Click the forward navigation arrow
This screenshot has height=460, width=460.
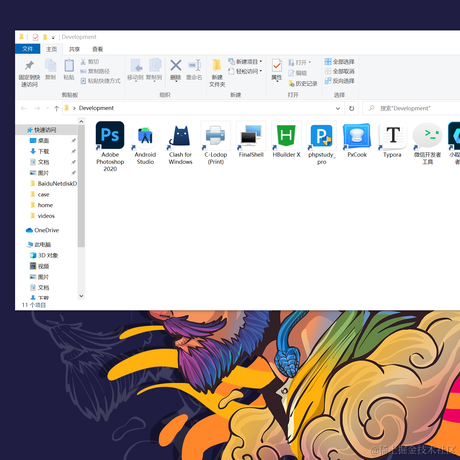pos(37,108)
